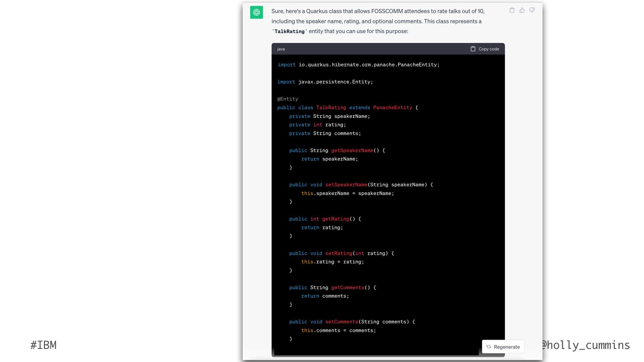Click the Copy code text
Viewport: 644px width, 362px height.
coord(489,49)
